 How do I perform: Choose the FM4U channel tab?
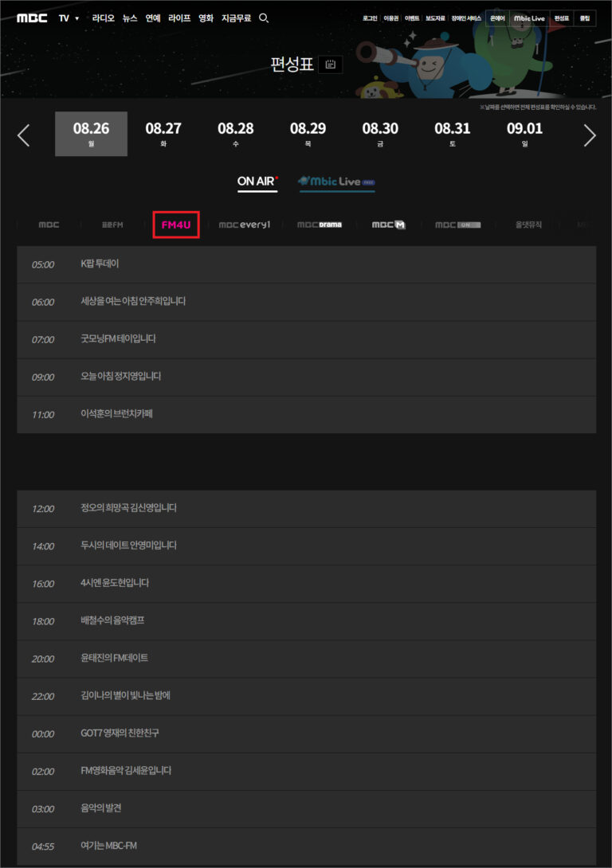pos(175,225)
